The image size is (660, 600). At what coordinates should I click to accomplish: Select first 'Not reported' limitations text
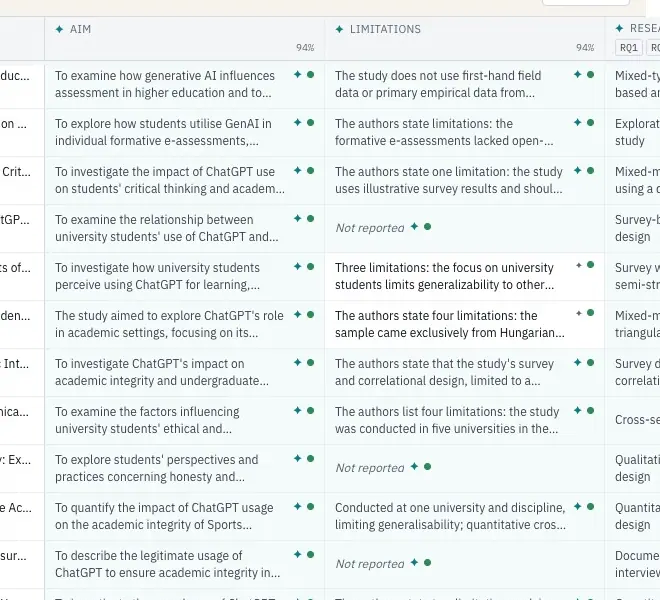(370, 228)
